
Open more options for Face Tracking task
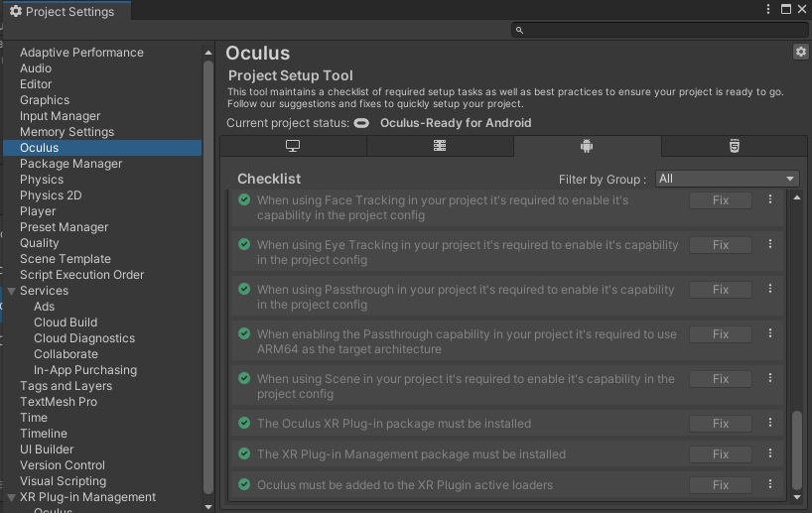(x=770, y=199)
